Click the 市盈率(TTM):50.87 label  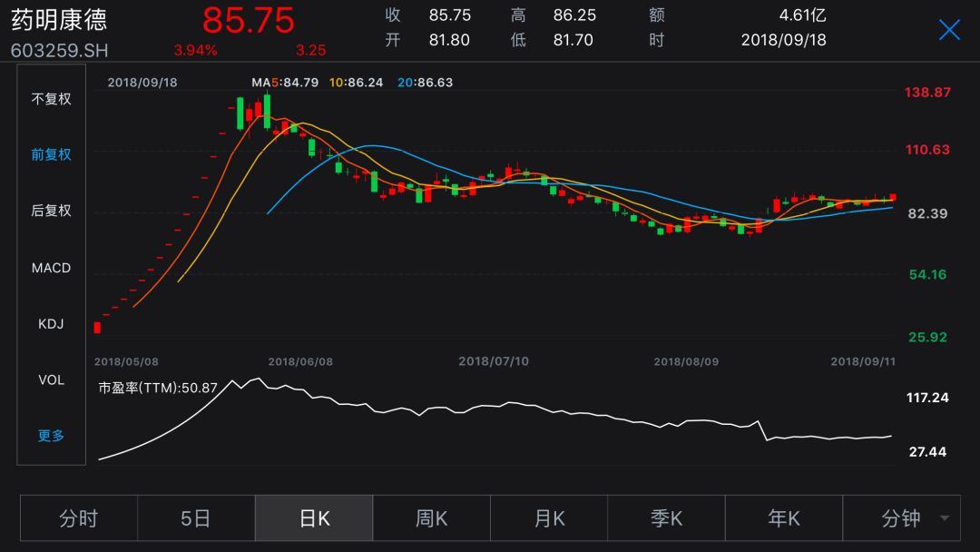(x=158, y=388)
